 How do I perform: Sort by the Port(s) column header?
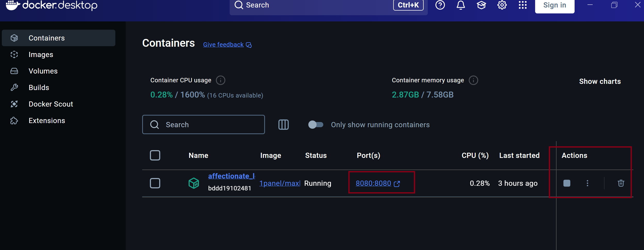pyautogui.click(x=368, y=155)
